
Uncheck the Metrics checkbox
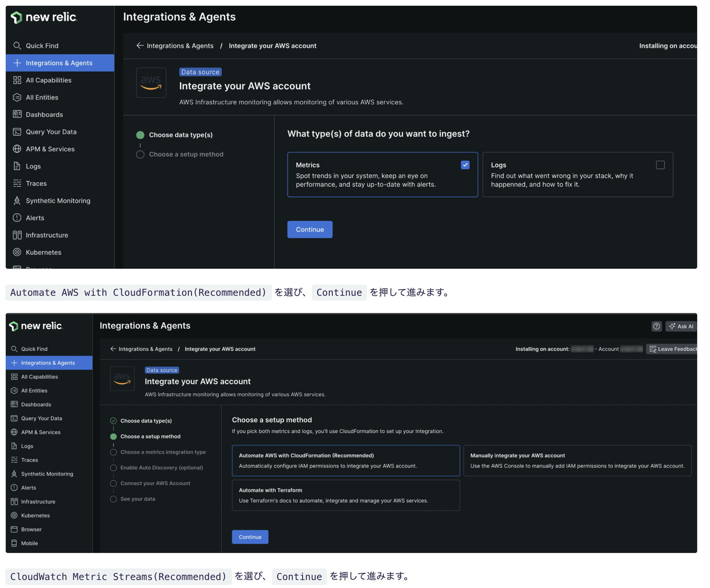465,165
